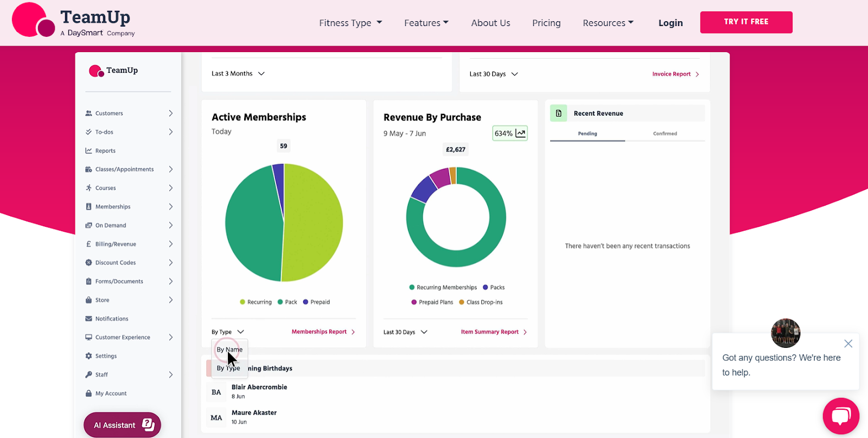Choose the By Type option in open menu
Screen dimensions: 868x438
pyautogui.click(x=228, y=368)
